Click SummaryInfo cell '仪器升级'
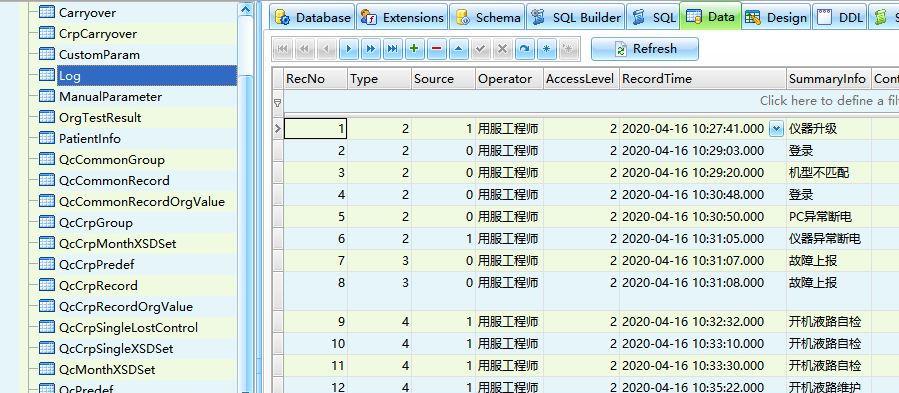Viewport: 899px width, 393px height. pyautogui.click(x=828, y=129)
